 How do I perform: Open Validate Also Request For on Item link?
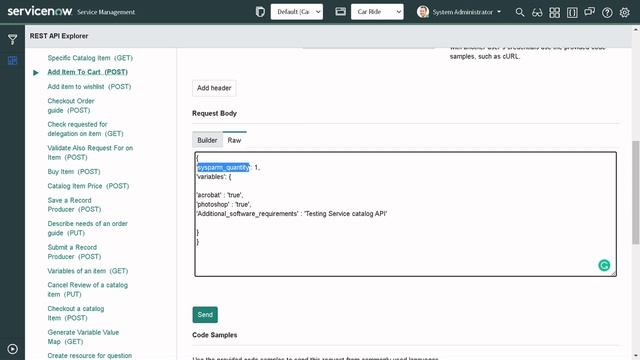(90, 153)
